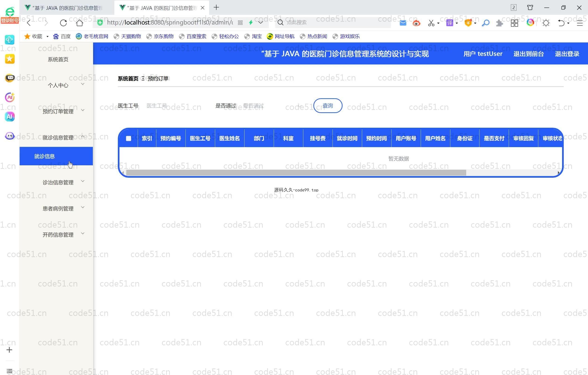
Task: Click the browser address bar URL
Action: click(x=170, y=22)
